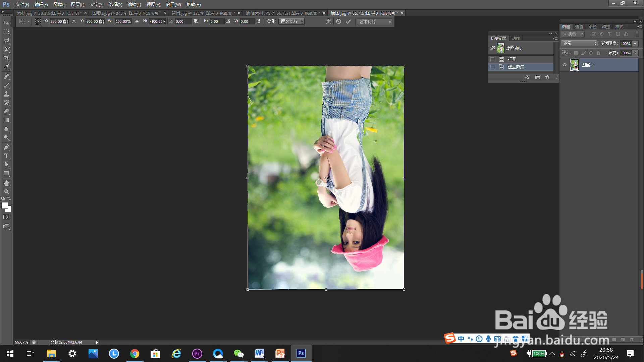The image size is (644, 362).
Task: Select the Eyedropper tool
Action: click(6, 67)
